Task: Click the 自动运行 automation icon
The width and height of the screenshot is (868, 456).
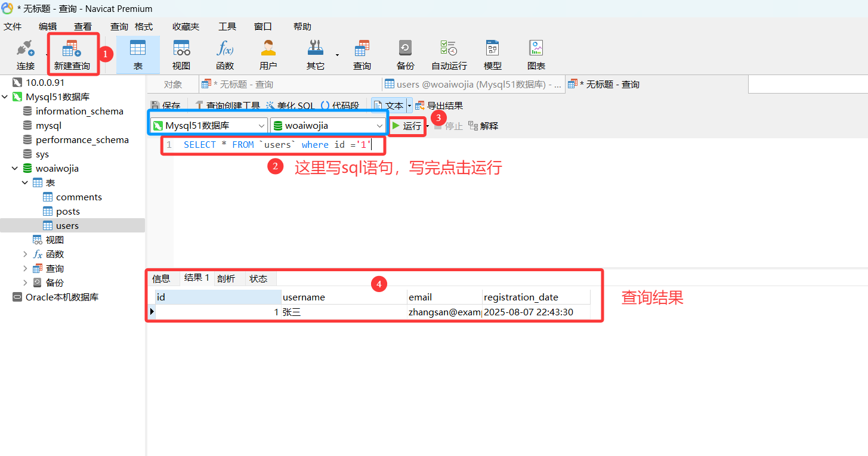Action: [x=449, y=54]
